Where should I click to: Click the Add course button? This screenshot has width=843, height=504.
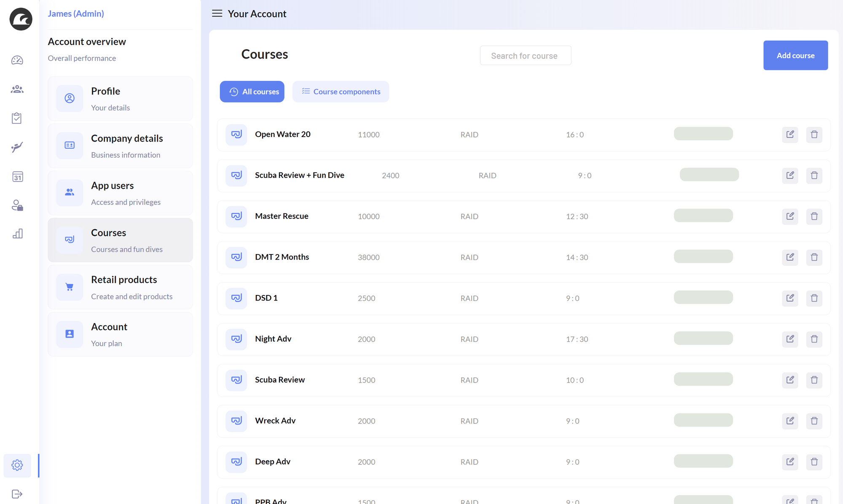pos(795,55)
